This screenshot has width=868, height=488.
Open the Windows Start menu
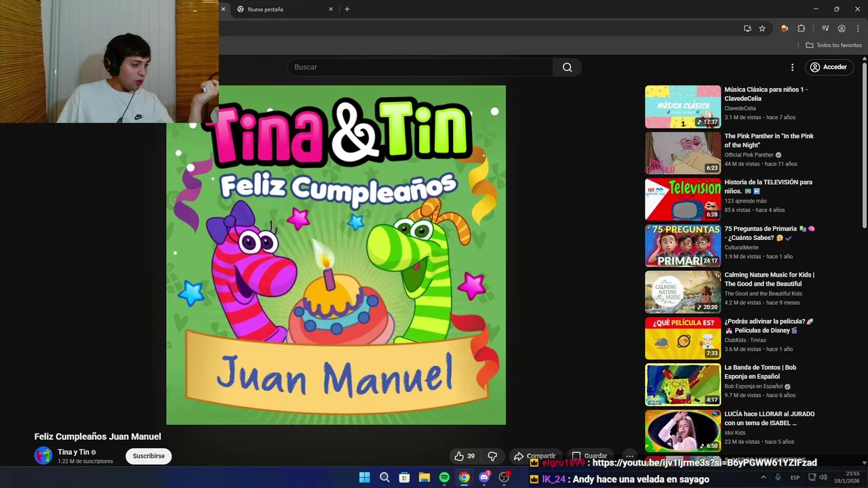click(x=364, y=478)
